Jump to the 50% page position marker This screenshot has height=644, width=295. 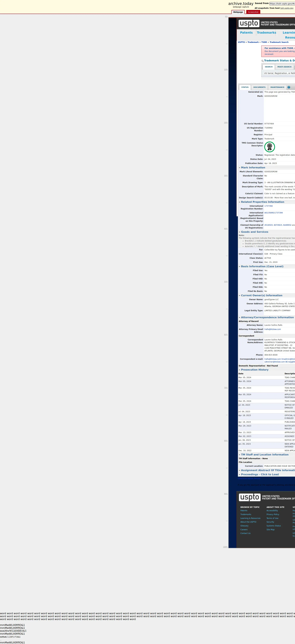pyautogui.click(x=226, y=282)
